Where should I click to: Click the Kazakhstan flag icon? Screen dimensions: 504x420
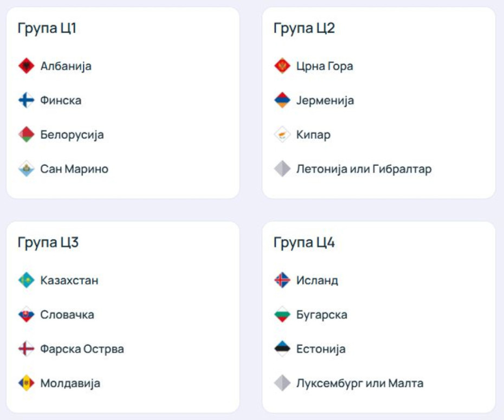tap(26, 281)
